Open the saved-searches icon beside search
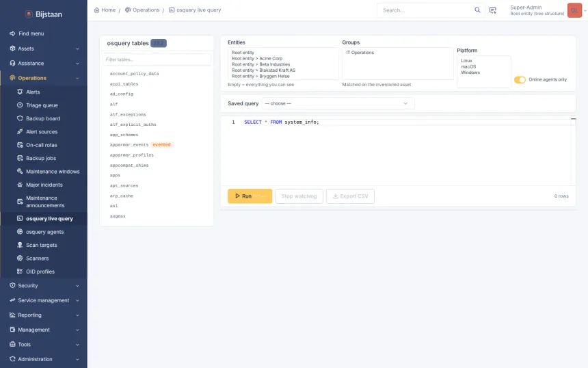This screenshot has height=368, width=588. [493, 10]
